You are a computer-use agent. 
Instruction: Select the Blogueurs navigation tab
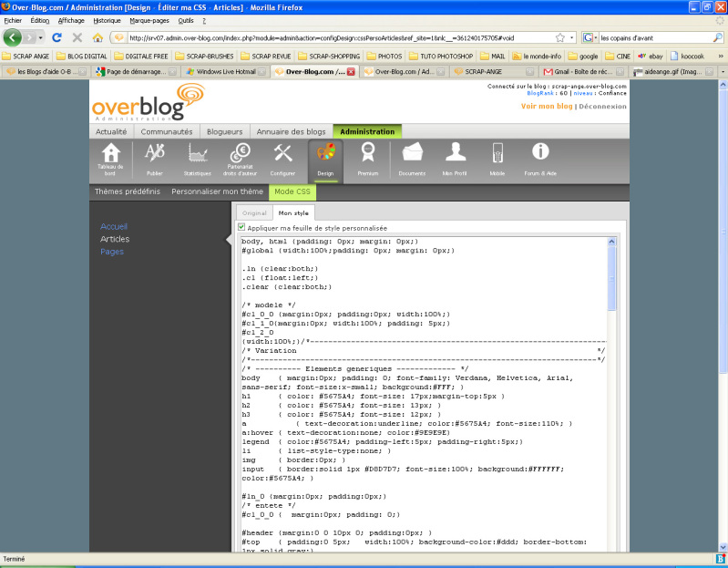click(x=225, y=131)
